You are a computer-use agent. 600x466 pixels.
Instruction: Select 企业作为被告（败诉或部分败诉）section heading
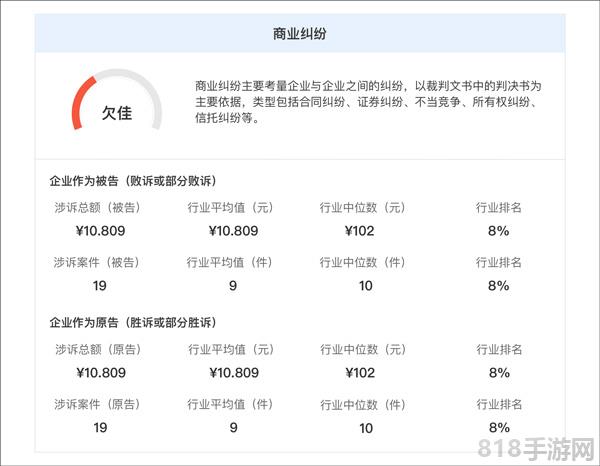tap(133, 181)
